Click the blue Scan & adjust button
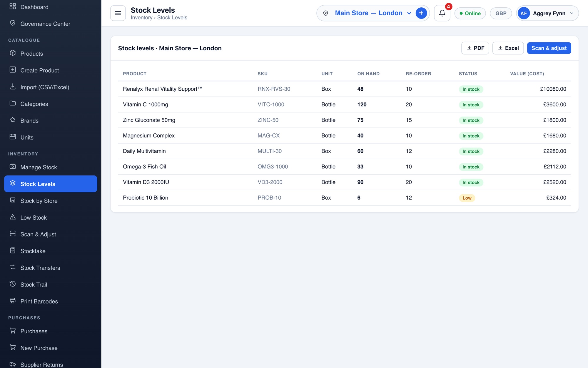 [x=549, y=48]
